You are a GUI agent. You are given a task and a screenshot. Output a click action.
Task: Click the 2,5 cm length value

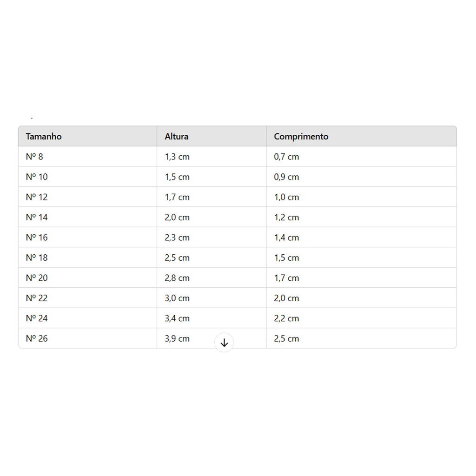click(286, 339)
